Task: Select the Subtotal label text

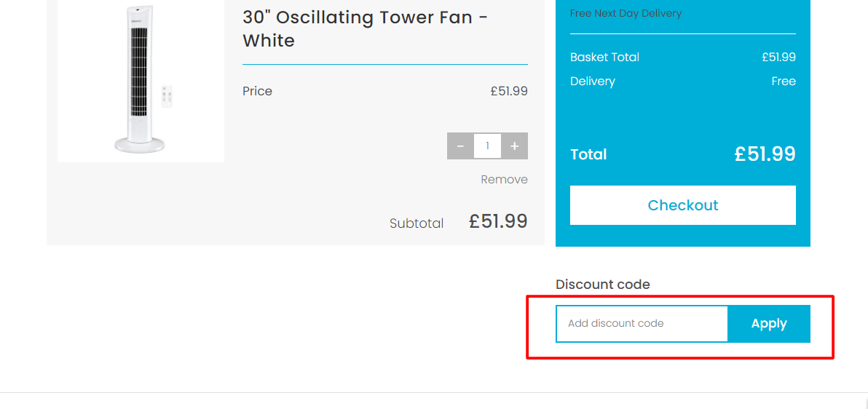Action: tap(417, 223)
